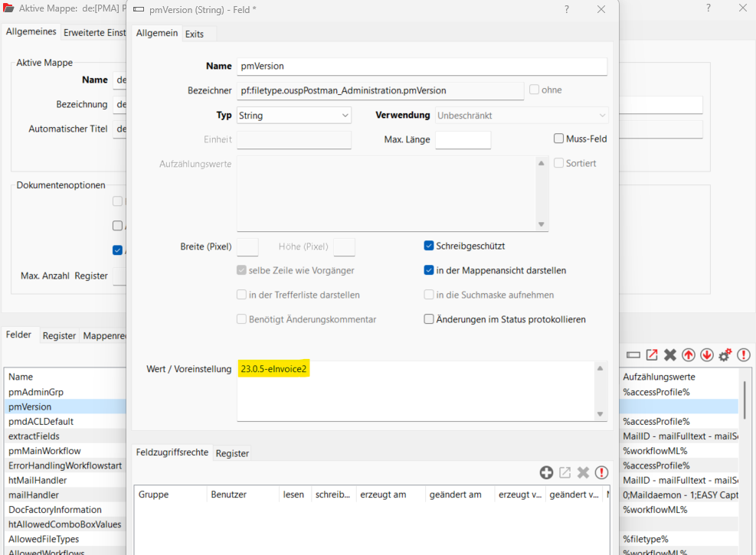Select ErrorHandlingWorkflowstart row in field list
Image resolution: width=756 pixels, height=555 pixels.
pos(65,465)
